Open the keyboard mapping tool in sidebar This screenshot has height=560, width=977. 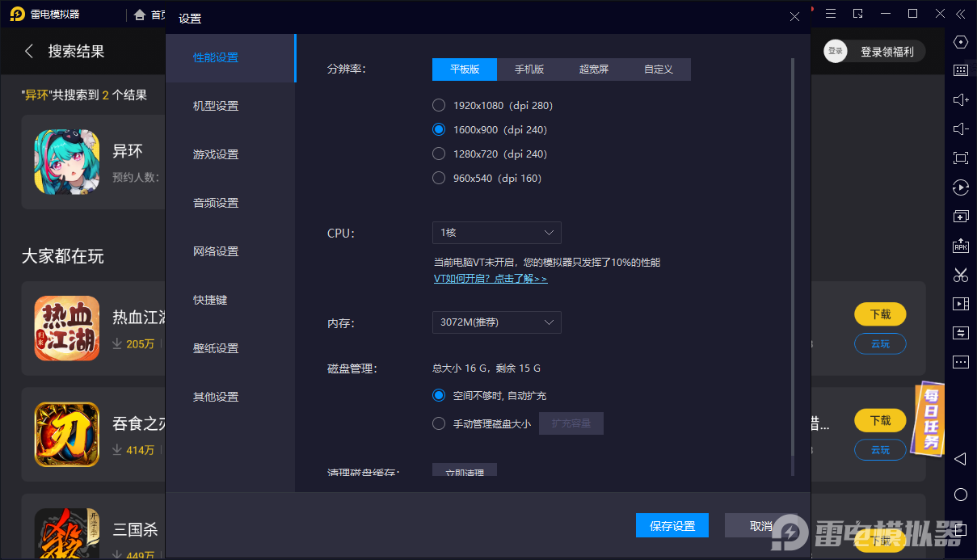960,70
